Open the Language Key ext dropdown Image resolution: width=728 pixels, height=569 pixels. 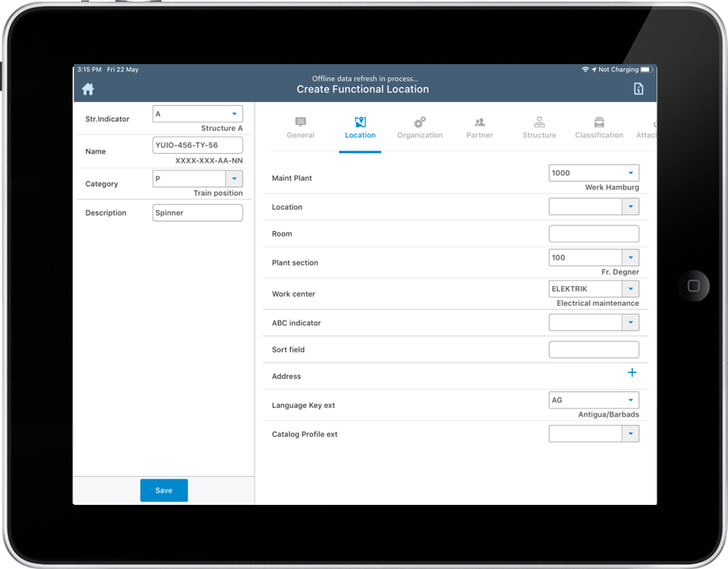point(630,400)
